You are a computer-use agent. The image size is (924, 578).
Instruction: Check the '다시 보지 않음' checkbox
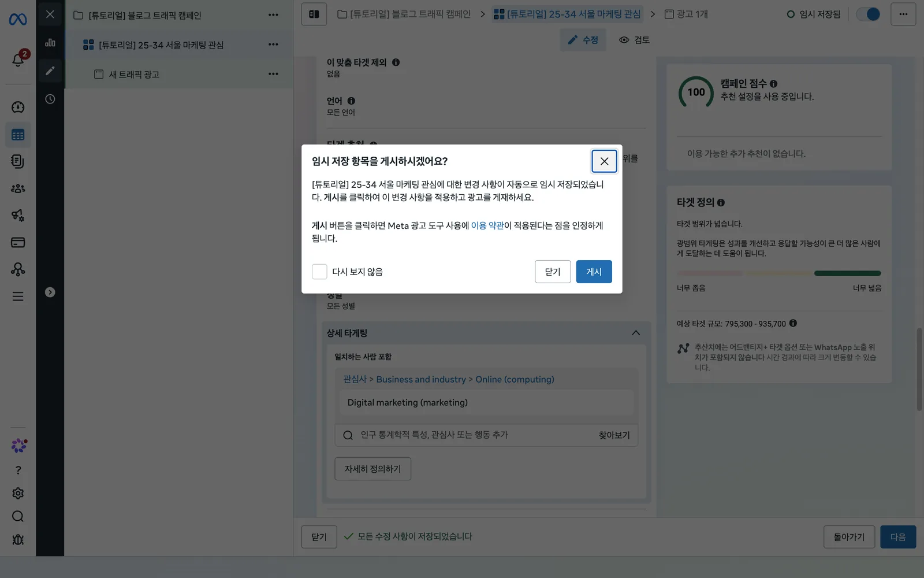point(319,272)
